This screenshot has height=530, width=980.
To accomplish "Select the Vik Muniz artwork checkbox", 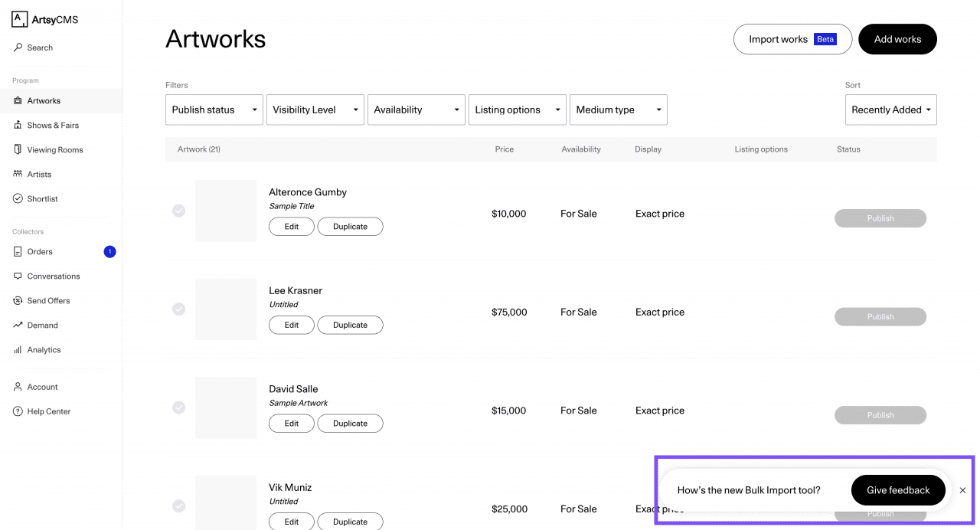I will 178,506.
